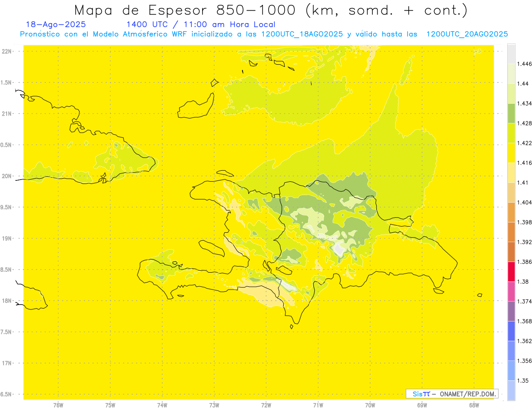
Task: Select the '68W' longitude label
Action: (474, 405)
